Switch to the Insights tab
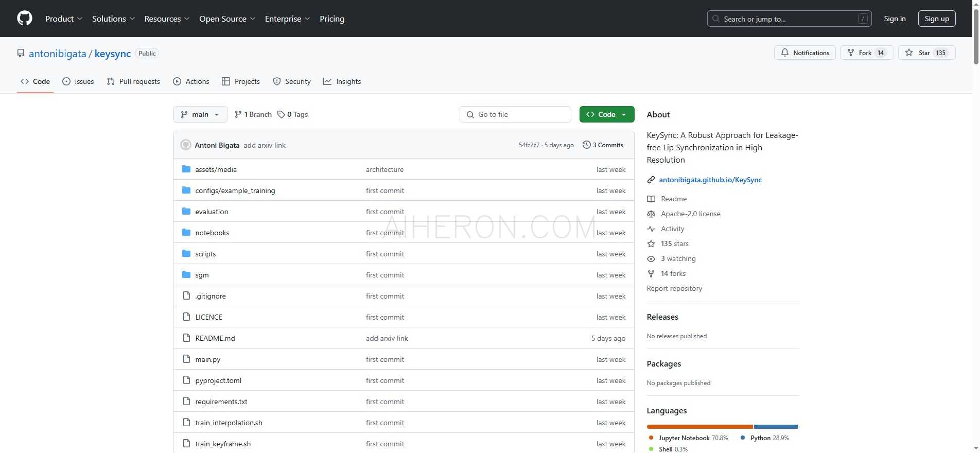980x453 pixels. pyautogui.click(x=342, y=81)
